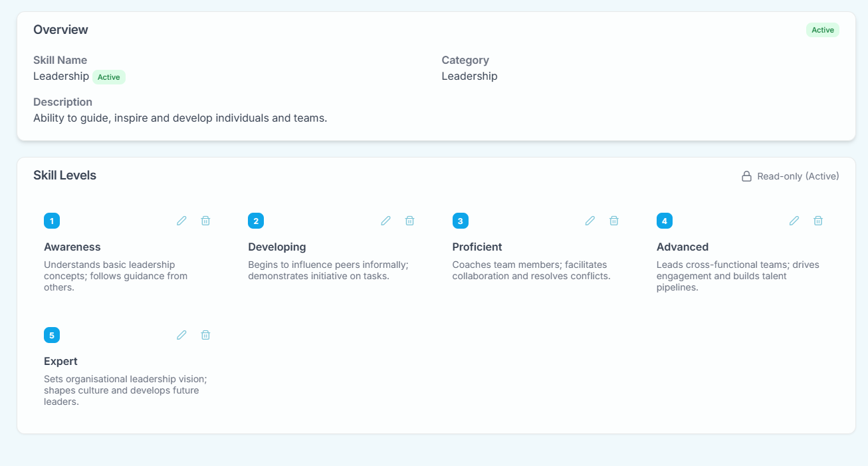Viewport: 868px width, 466px height.
Task: Click the Read-only lock icon
Action: (746, 175)
